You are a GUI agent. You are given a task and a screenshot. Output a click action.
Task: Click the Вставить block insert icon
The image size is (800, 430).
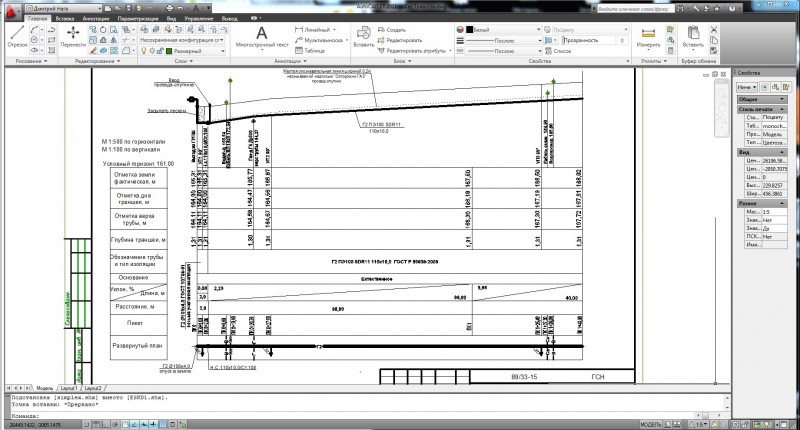(363, 36)
